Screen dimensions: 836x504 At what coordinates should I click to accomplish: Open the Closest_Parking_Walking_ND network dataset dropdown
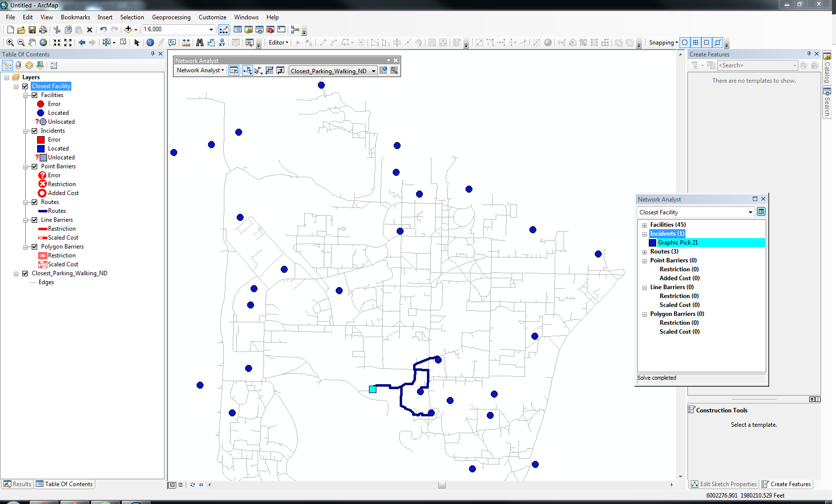click(373, 71)
